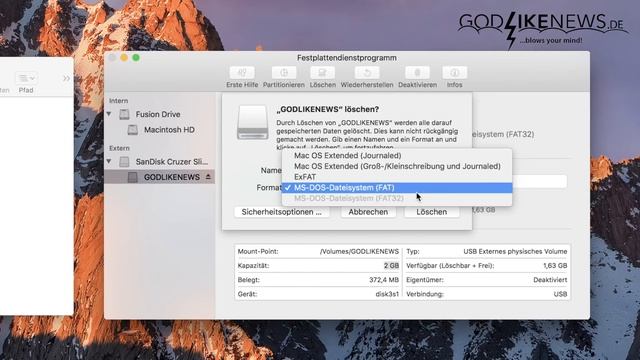The height and width of the screenshot is (360, 640).
Task: Select the /Volumes/GODLIKENEWS mount point value
Action: click(x=359, y=251)
